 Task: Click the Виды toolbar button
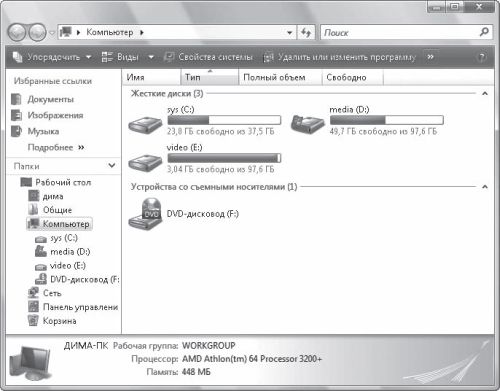tap(120, 57)
